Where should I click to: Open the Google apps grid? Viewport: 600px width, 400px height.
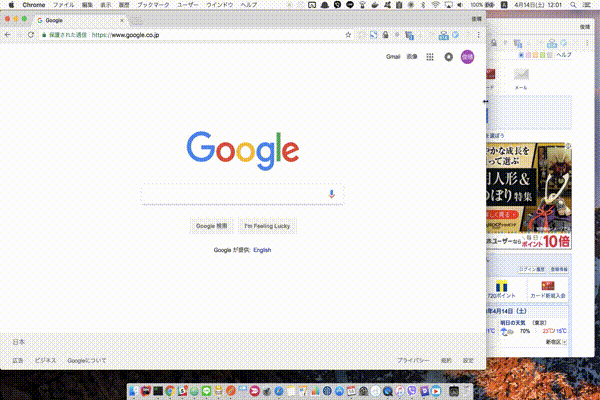coord(429,57)
